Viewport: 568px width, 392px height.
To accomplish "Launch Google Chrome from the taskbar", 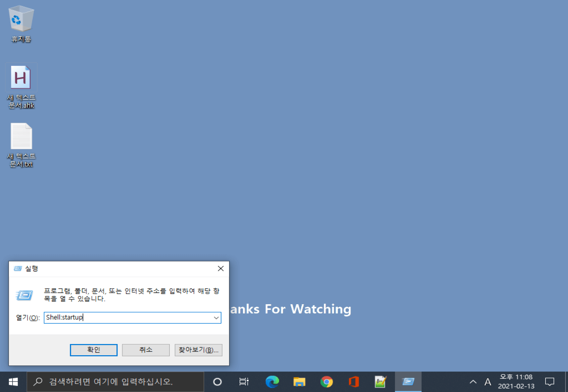I will coord(326,382).
